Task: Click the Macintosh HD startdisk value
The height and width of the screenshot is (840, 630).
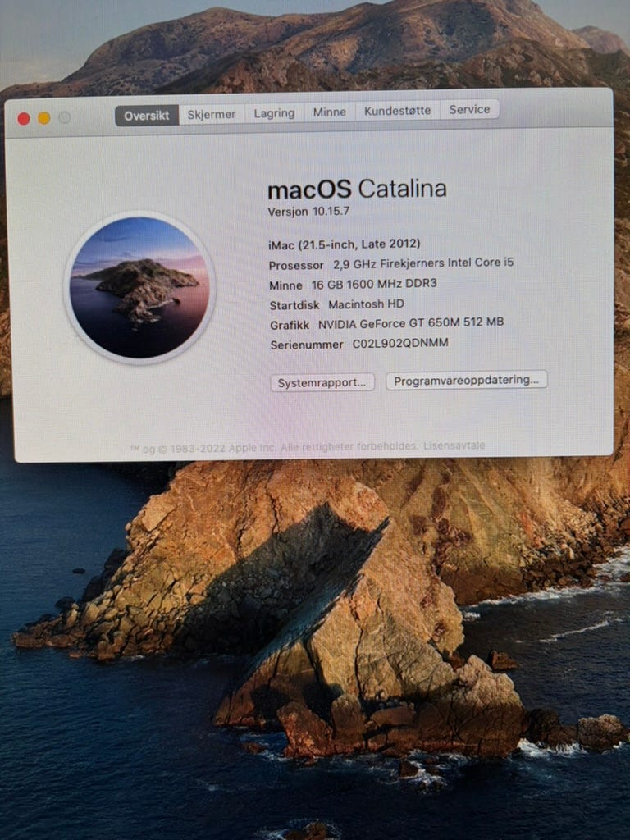Action: pos(366,304)
